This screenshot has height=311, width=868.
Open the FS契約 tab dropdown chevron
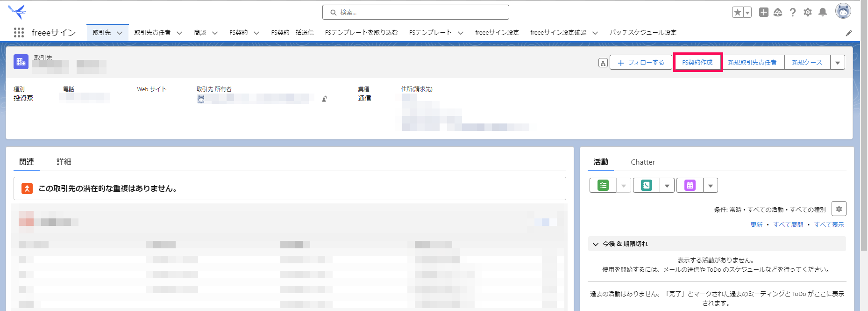[x=256, y=33]
